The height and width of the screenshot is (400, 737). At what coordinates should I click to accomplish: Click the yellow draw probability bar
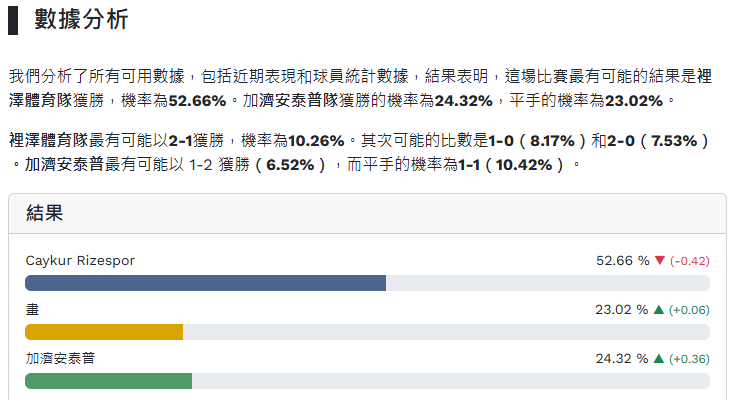pos(104,332)
